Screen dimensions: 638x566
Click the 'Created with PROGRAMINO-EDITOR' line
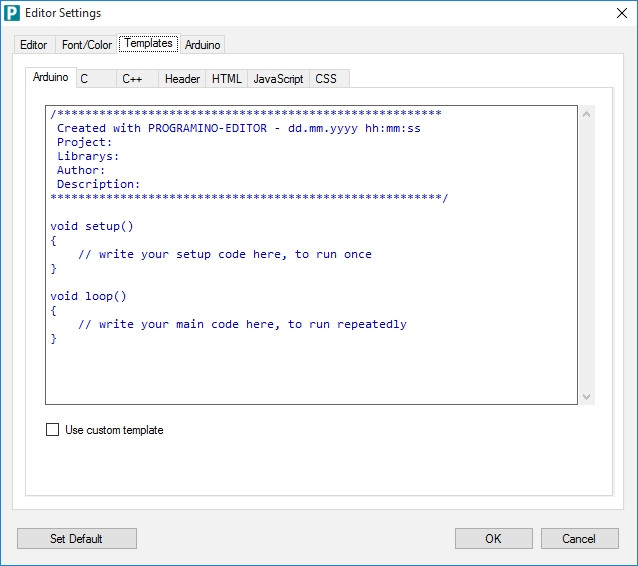[239, 128]
